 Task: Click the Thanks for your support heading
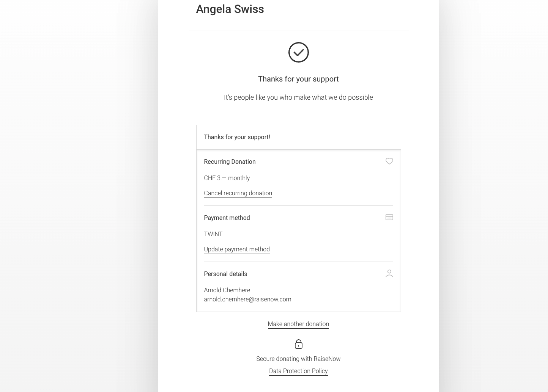pyautogui.click(x=298, y=79)
